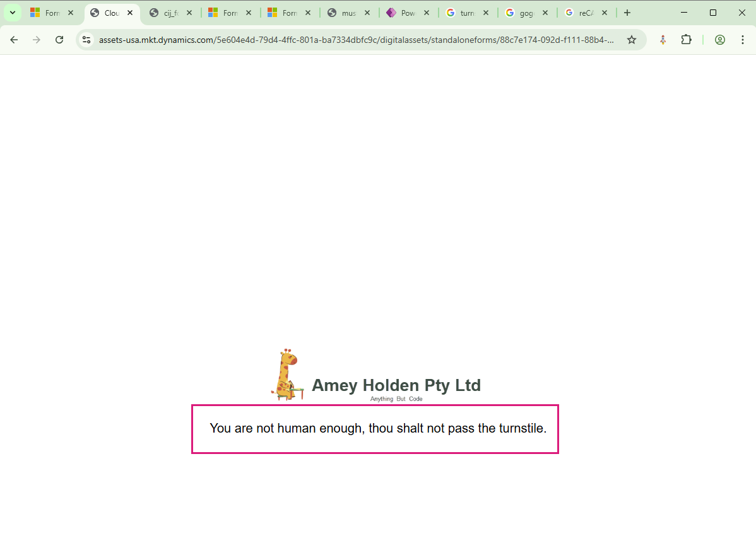Viewport: 756px width, 536px height.
Task: Close the browser window
Action: tap(742, 13)
